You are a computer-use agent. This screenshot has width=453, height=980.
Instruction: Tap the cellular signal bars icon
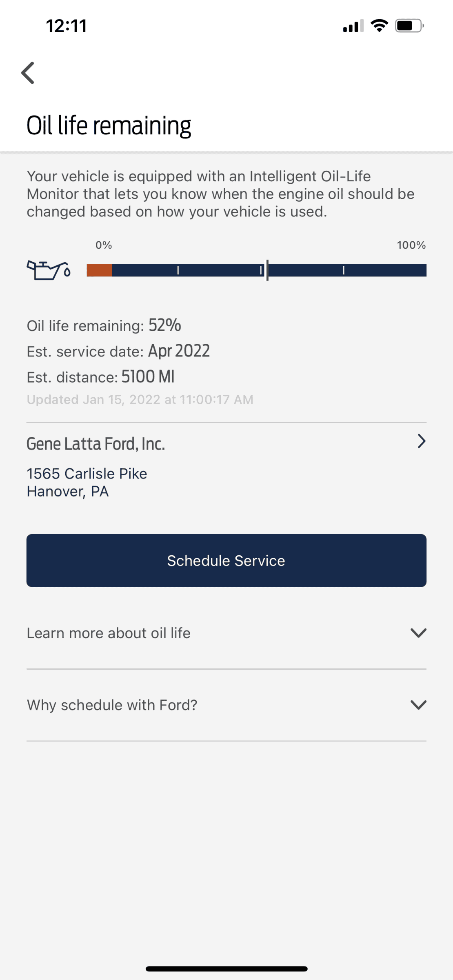[x=353, y=26]
